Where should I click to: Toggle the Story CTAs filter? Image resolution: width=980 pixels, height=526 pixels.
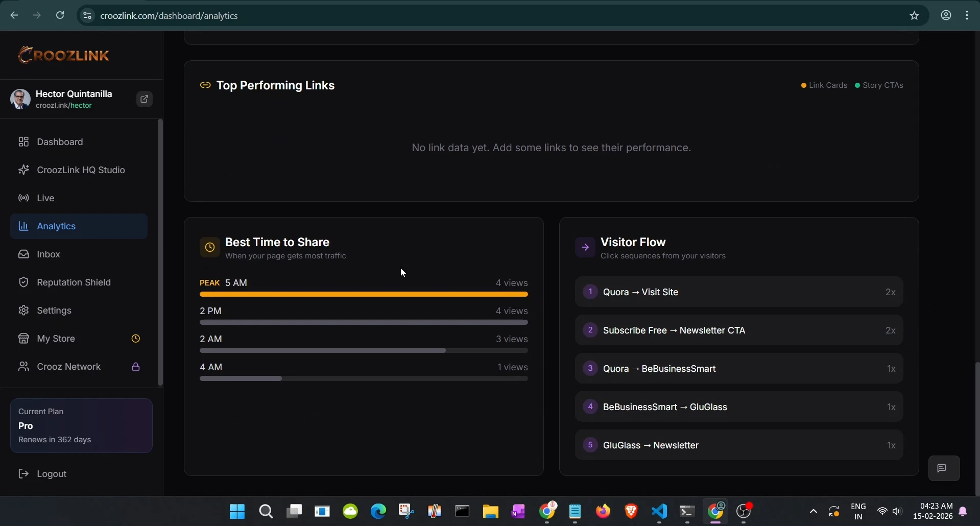pos(879,85)
